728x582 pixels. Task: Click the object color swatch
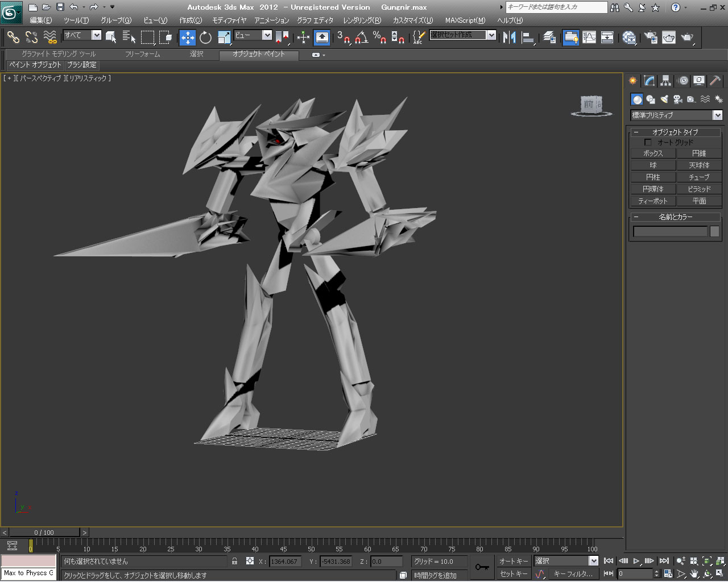[714, 231]
